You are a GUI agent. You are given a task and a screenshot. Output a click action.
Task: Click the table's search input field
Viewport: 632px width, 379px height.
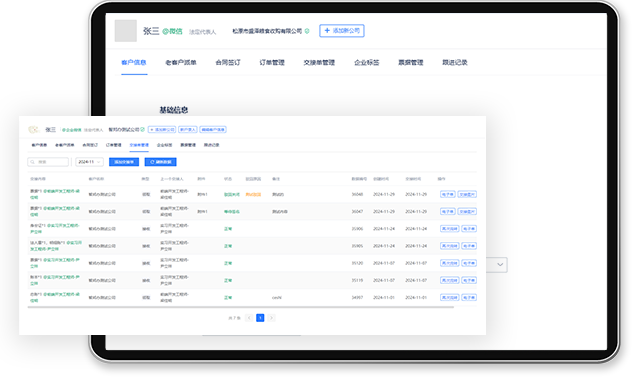pos(48,162)
